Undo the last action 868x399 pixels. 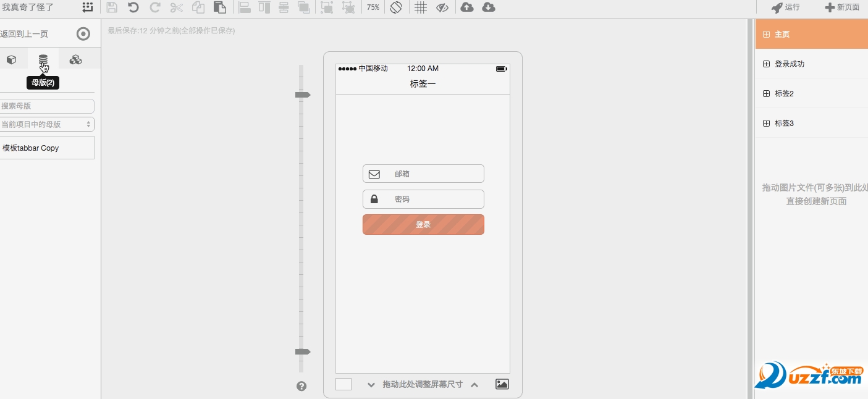click(133, 7)
